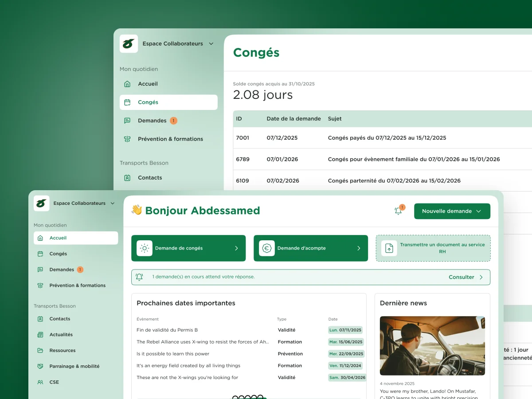Click the Mar. 15/06/2025 date tag
Screen dimensions: 532x399
[x=346, y=342]
